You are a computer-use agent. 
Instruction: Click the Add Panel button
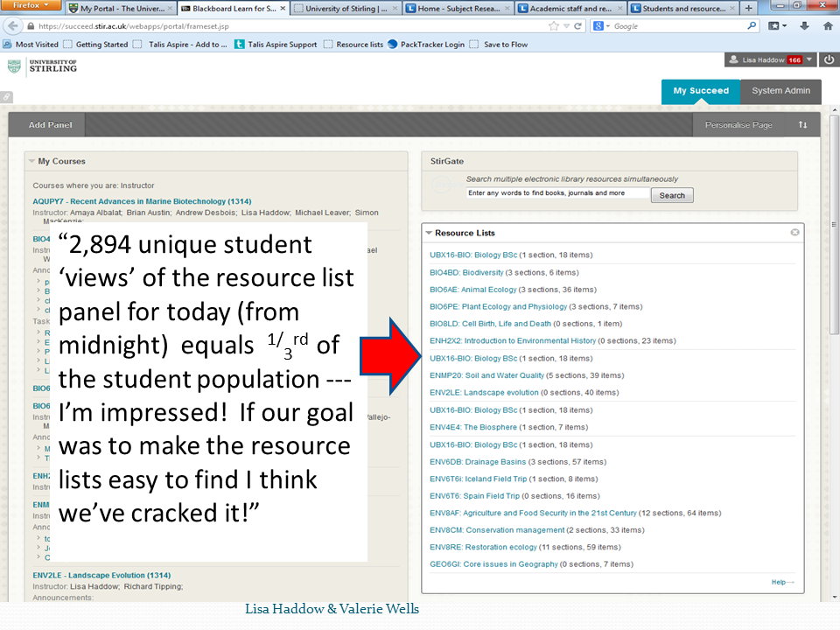(x=50, y=125)
